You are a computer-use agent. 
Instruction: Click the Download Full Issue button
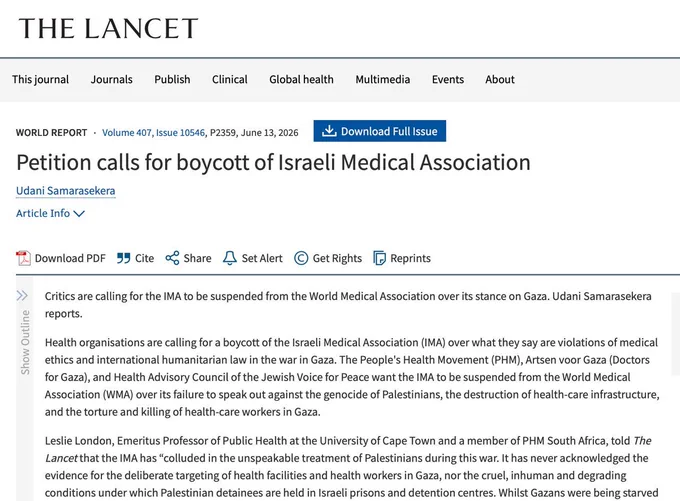(379, 131)
